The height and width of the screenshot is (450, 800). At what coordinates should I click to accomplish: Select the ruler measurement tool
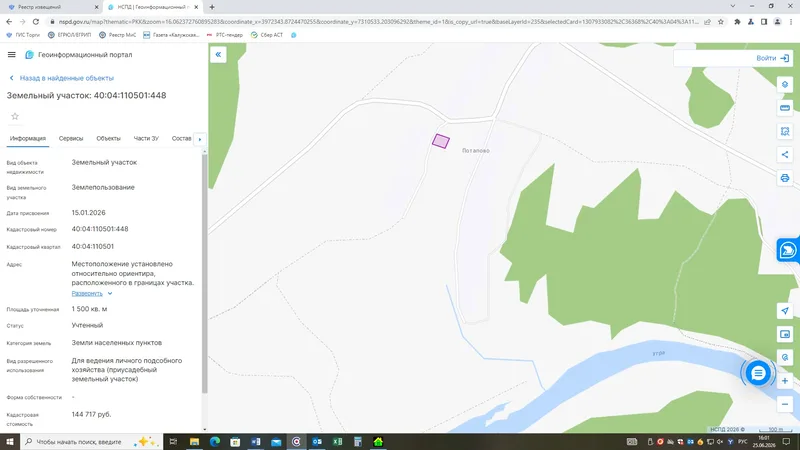tap(785, 108)
